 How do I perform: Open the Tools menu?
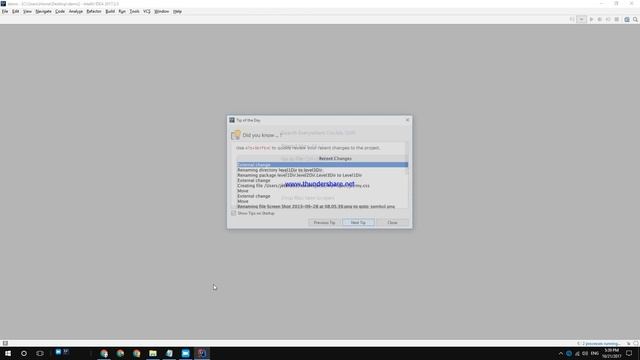pyautogui.click(x=134, y=11)
